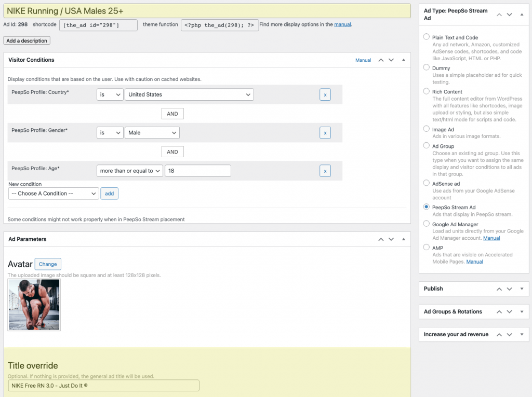Collapse the Ad Type panel
Viewport: 532px width, 397px height.
tap(522, 15)
